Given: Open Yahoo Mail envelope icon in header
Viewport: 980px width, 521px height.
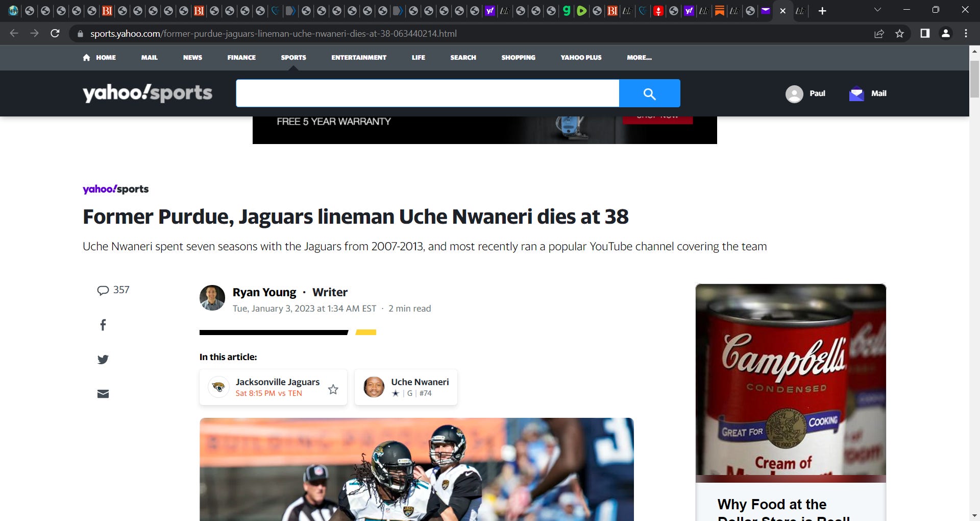Looking at the screenshot, I should [x=856, y=94].
